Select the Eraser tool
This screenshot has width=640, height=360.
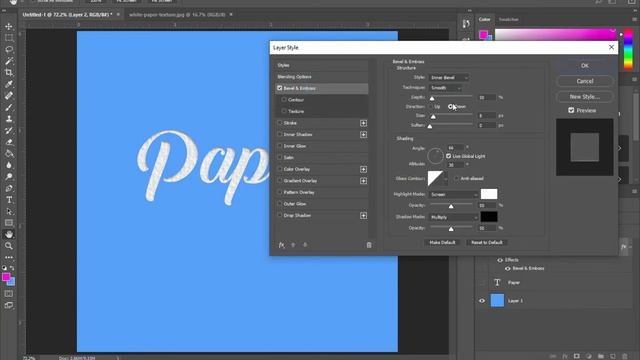coord(9,142)
